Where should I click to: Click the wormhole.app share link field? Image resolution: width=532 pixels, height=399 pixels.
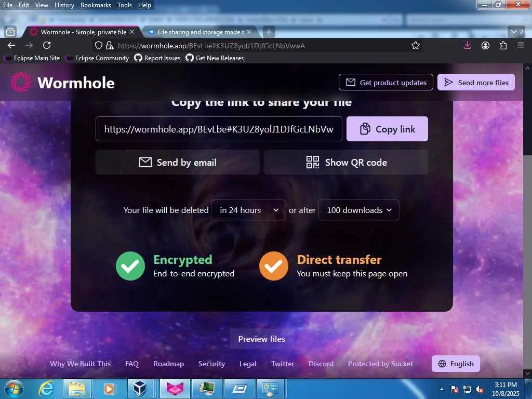click(219, 129)
